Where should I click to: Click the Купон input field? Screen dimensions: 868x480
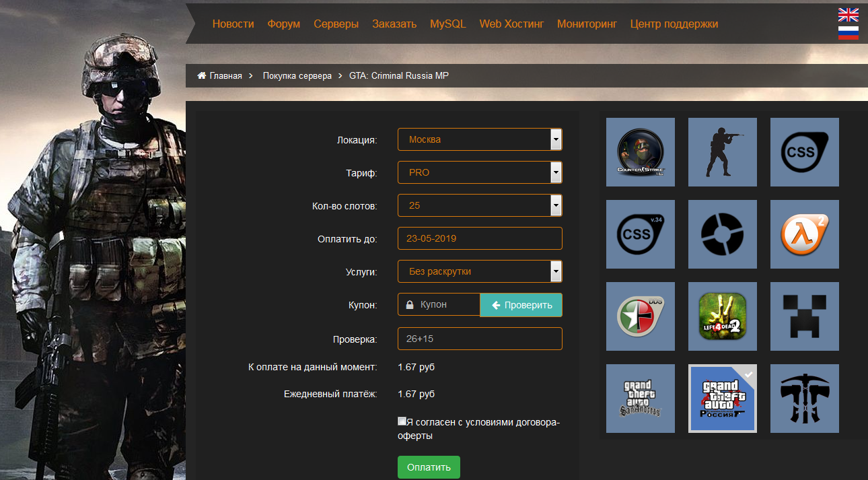click(445, 305)
